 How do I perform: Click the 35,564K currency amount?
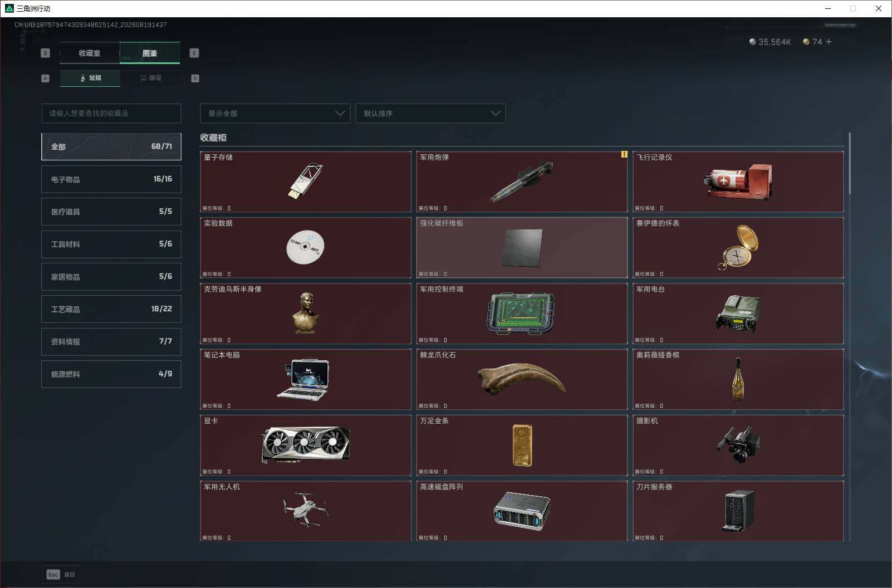coord(775,42)
